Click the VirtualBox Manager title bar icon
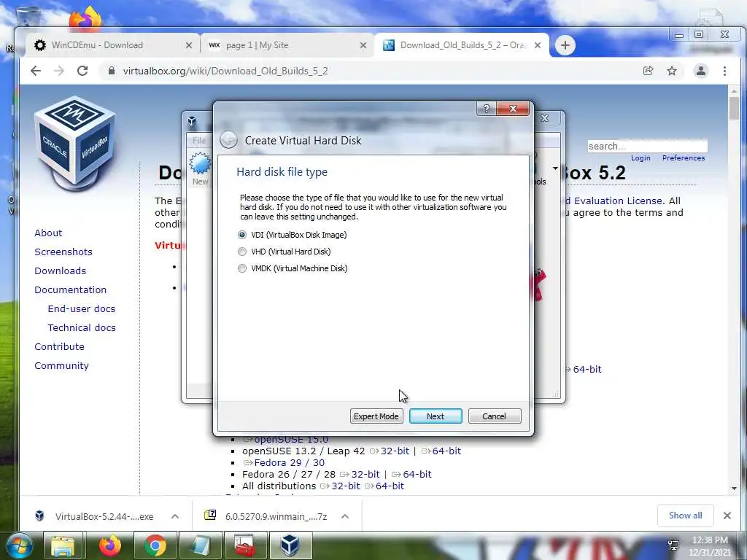Viewport: 747px width, 560px height. pos(192,120)
